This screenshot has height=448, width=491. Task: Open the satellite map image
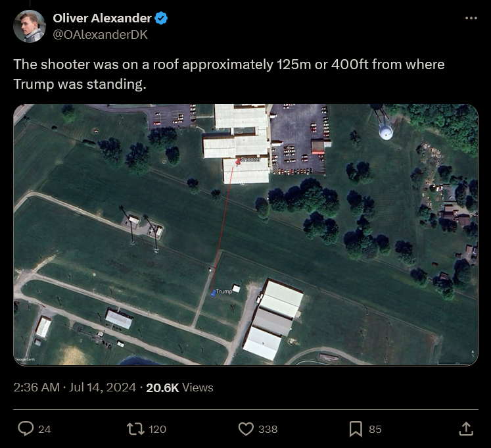coord(246,235)
